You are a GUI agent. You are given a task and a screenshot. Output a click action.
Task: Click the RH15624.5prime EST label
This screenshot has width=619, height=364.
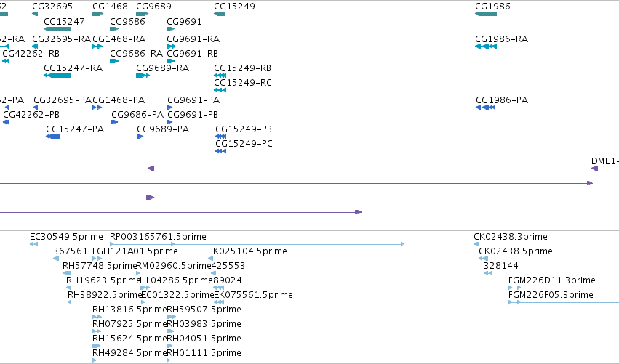coord(129,339)
